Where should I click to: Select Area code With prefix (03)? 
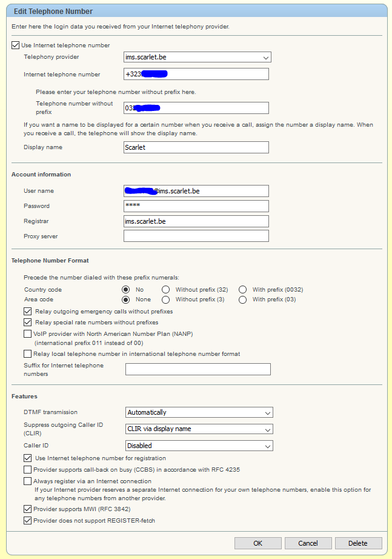tap(242, 300)
